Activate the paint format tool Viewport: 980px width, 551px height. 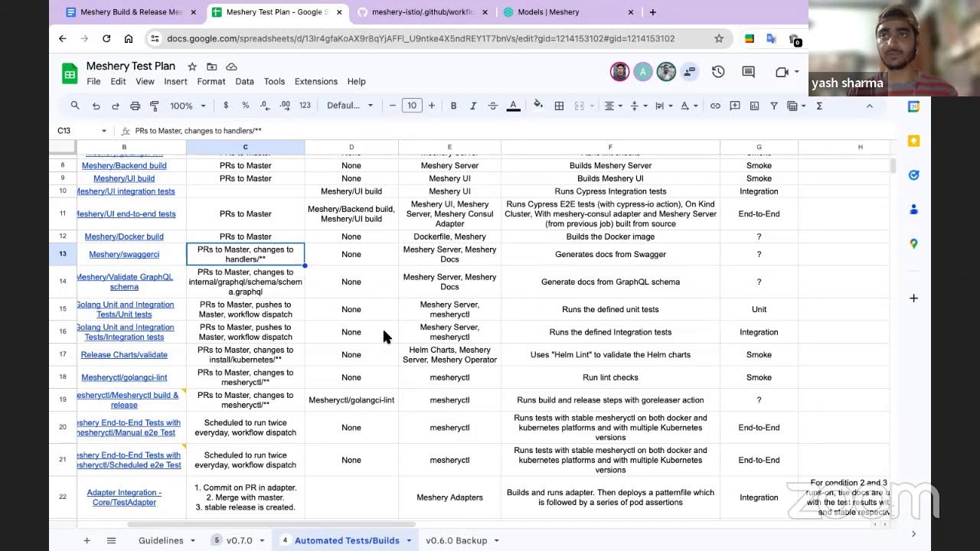point(154,106)
